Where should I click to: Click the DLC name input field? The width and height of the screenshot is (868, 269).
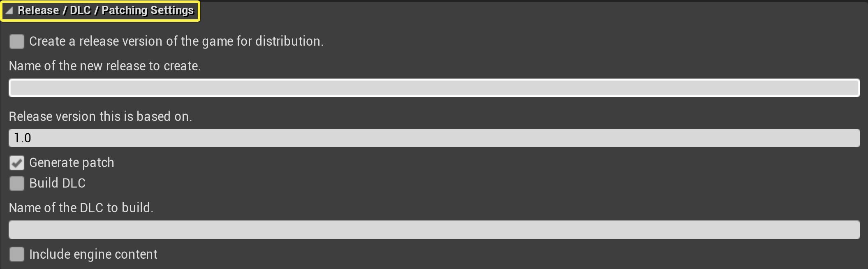[x=434, y=230]
